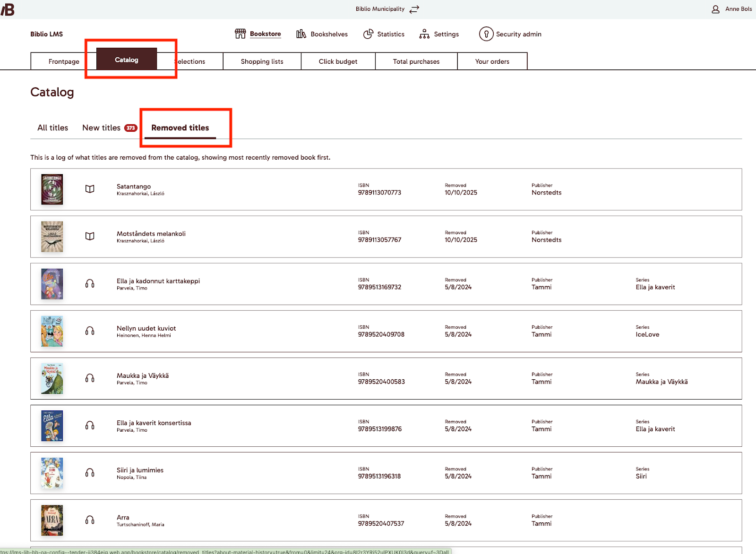Open the Shopping lists tab

(x=262, y=61)
